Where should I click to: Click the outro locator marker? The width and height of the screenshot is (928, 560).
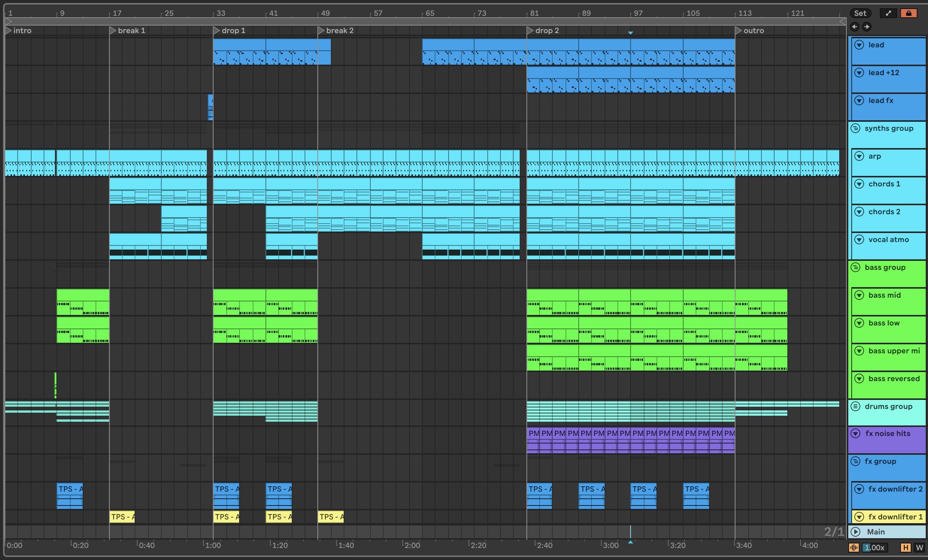coord(738,30)
